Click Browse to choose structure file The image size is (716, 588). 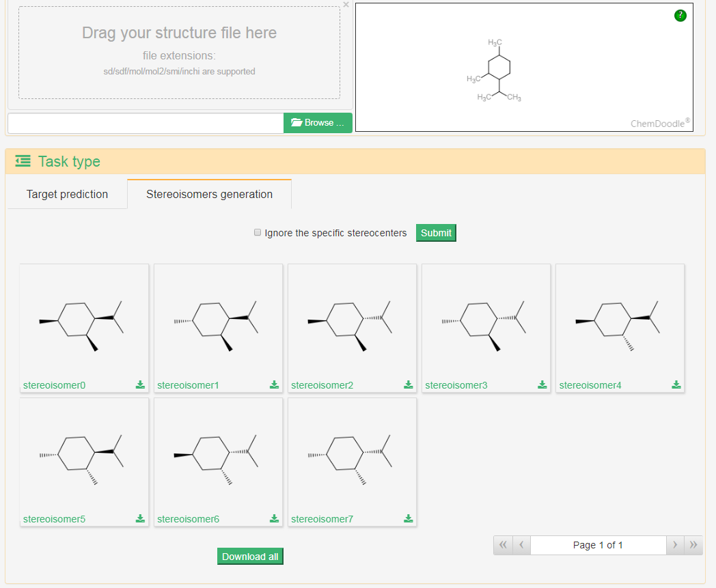click(x=318, y=123)
